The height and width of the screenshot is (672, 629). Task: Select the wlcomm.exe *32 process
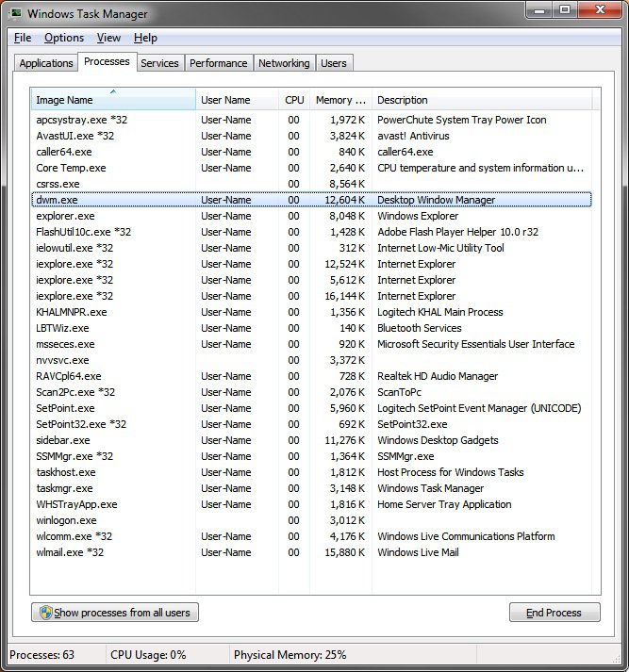pos(311,536)
